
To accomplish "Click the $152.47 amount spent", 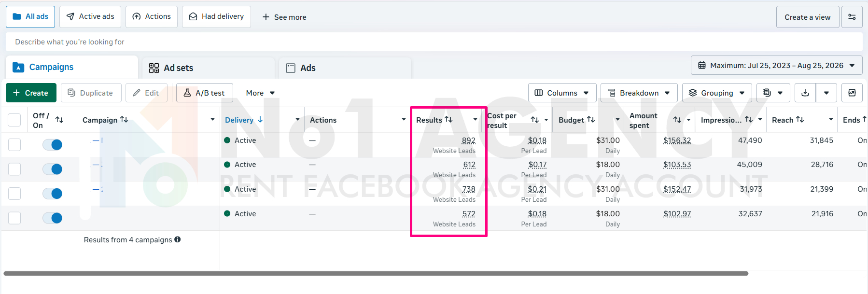I will (677, 189).
